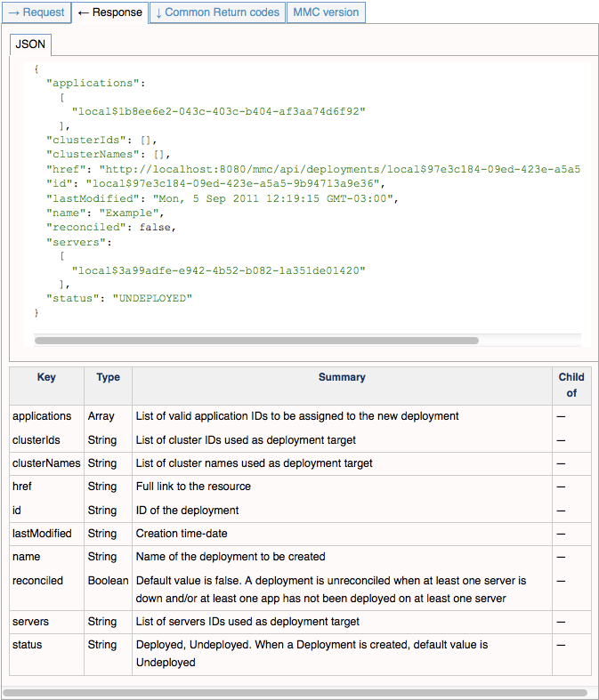
Task: Open the MMC version tab
Action: (x=326, y=12)
